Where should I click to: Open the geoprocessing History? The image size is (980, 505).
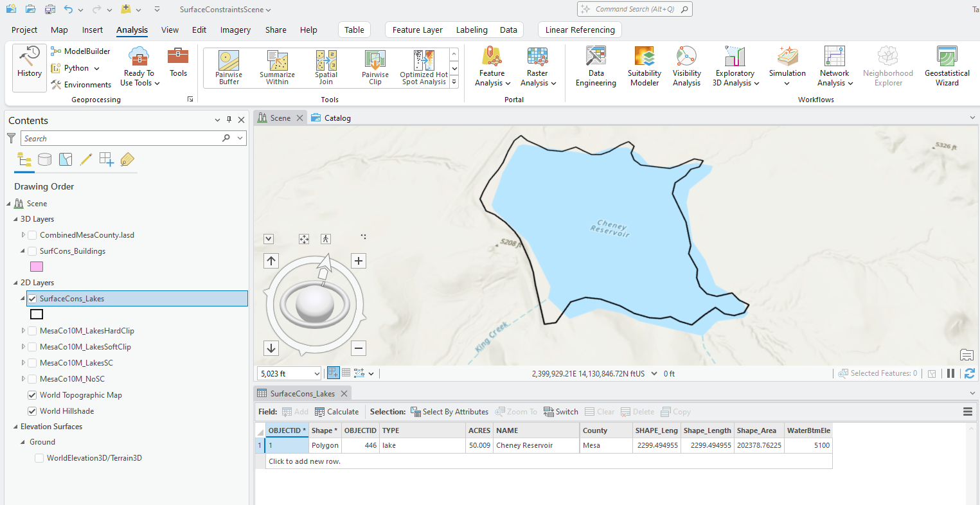click(30, 66)
